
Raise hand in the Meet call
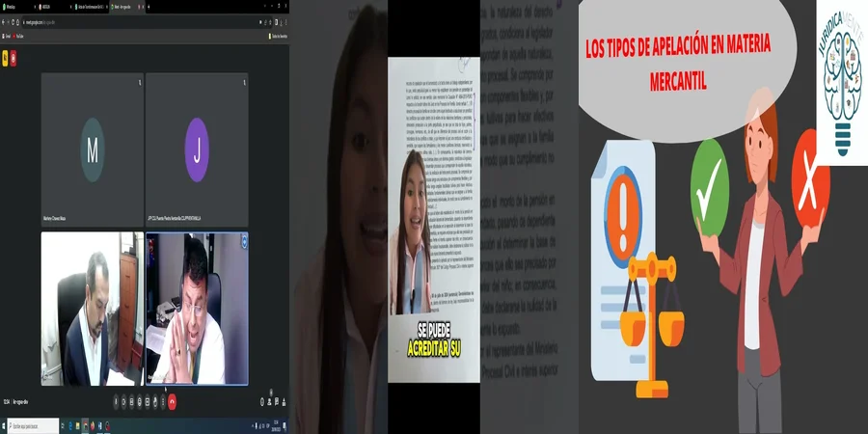[x=155, y=402]
